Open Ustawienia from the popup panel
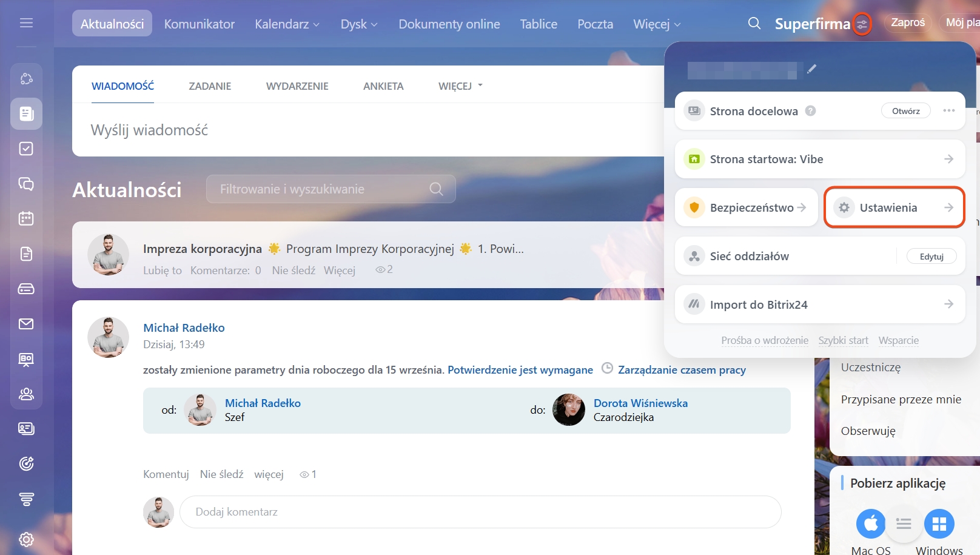The height and width of the screenshot is (555, 980). (894, 207)
